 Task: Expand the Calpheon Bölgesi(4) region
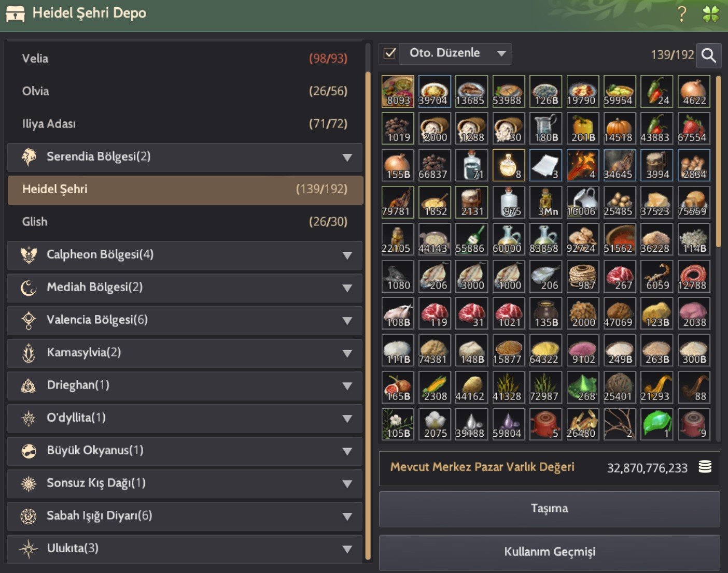click(185, 255)
